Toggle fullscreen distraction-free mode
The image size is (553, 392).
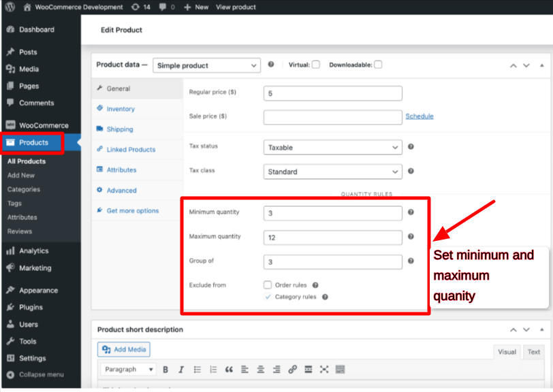[x=324, y=370]
